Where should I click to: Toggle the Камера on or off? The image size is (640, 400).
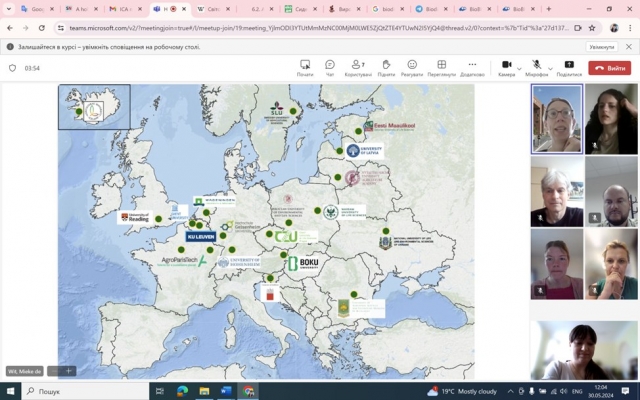click(x=506, y=67)
